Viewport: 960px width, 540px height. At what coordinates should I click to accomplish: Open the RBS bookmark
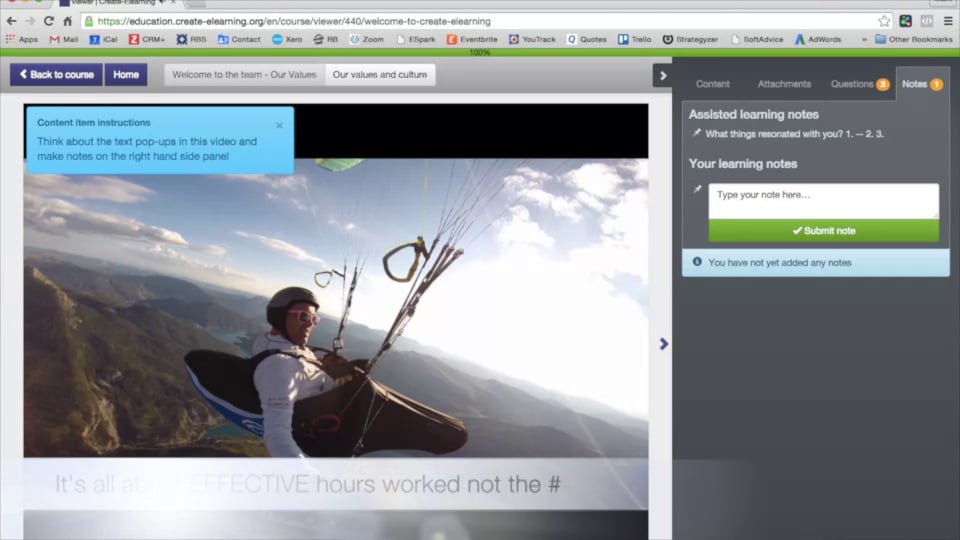point(191,39)
